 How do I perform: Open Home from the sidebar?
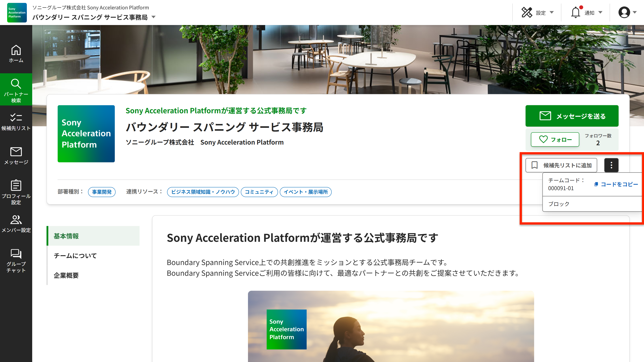[16, 54]
